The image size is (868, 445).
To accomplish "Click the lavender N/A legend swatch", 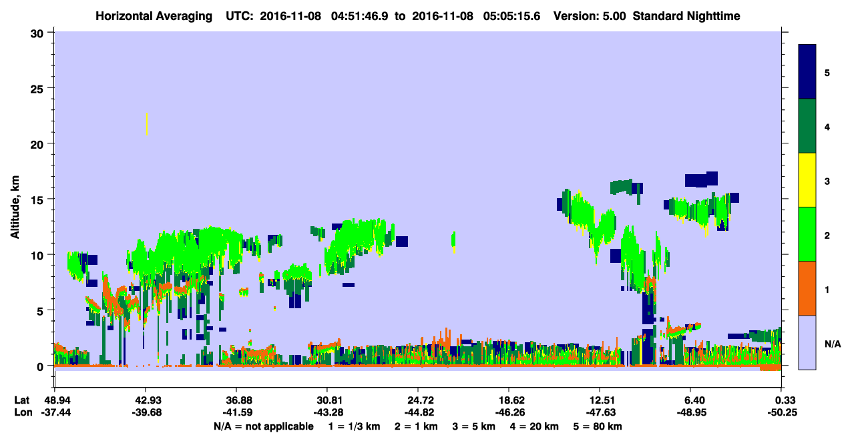I will [807, 342].
